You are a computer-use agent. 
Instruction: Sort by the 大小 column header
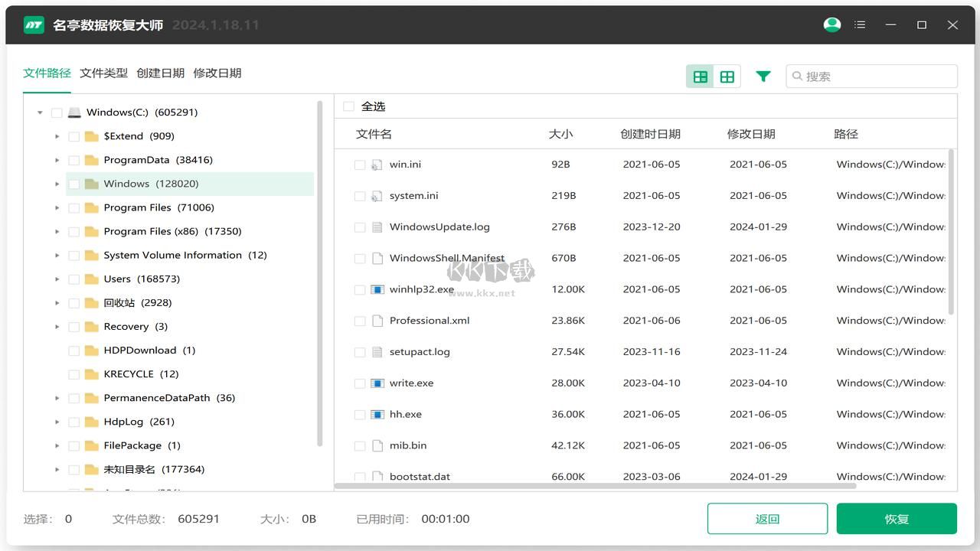click(x=560, y=134)
